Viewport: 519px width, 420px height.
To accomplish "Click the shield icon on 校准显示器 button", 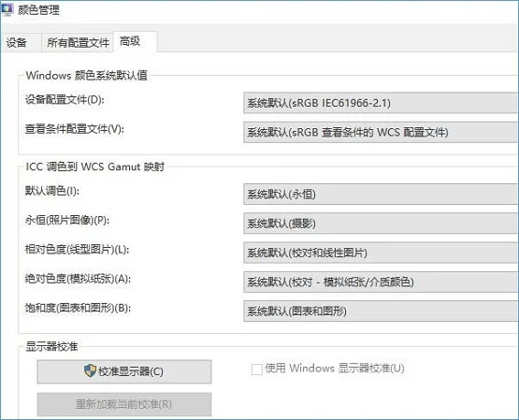I will (90, 371).
